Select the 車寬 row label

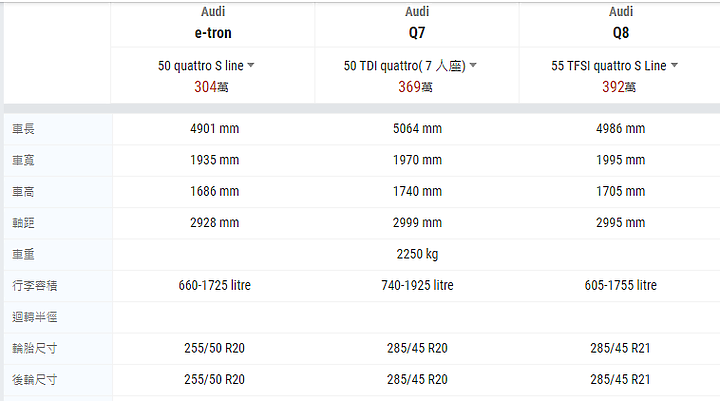23,160
